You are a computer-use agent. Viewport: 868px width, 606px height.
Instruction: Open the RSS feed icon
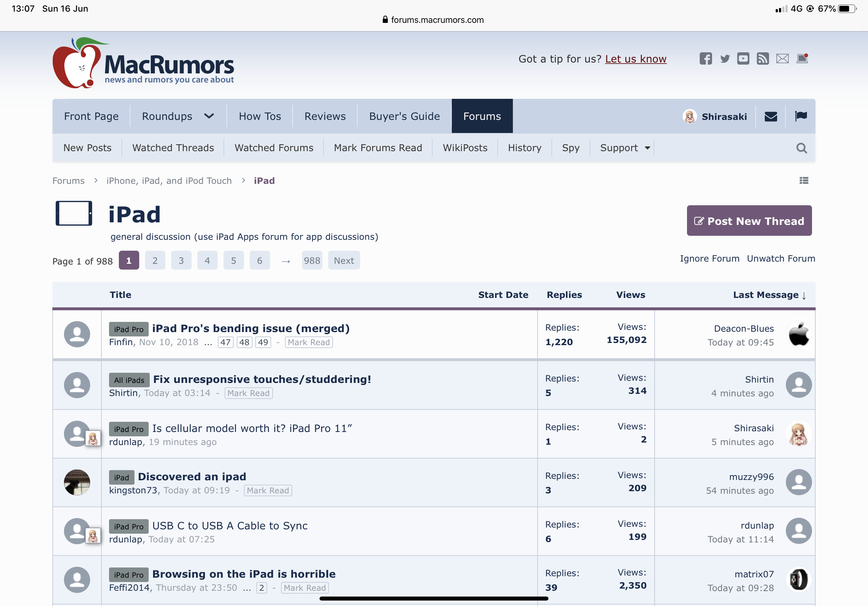coord(763,58)
